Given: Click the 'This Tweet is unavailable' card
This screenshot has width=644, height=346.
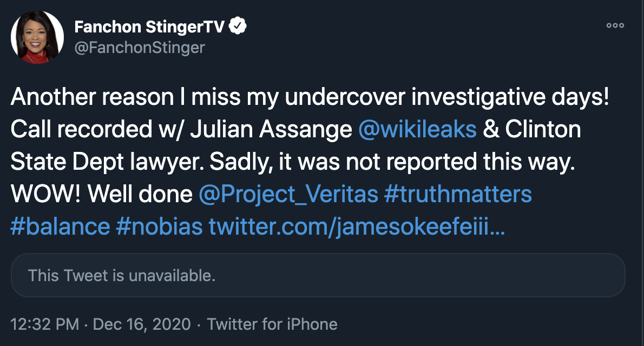Looking at the screenshot, I should (318, 276).
